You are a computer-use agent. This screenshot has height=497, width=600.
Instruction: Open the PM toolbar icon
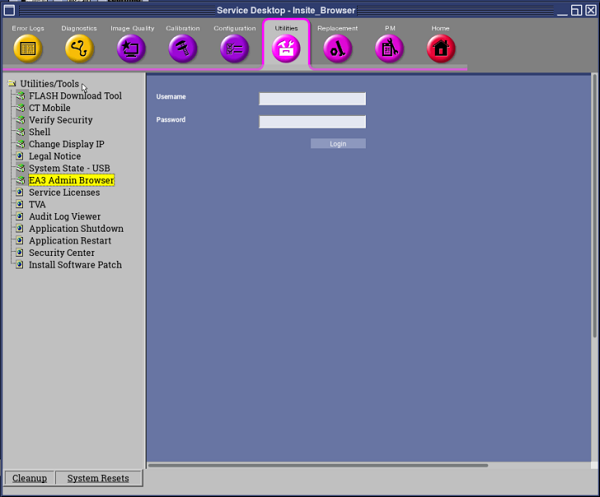pos(389,48)
